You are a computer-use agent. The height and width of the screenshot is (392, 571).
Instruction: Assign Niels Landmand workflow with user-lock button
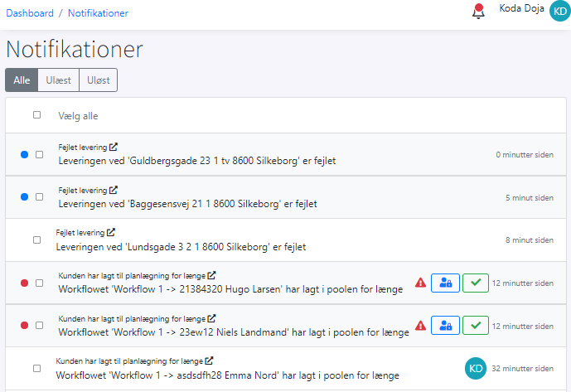click(445, 326)
